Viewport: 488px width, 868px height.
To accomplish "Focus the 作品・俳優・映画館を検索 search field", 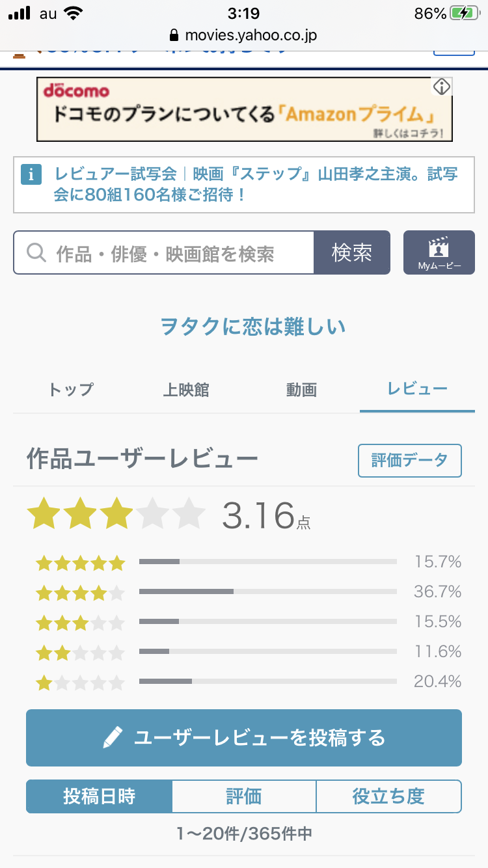I will 176,252.
